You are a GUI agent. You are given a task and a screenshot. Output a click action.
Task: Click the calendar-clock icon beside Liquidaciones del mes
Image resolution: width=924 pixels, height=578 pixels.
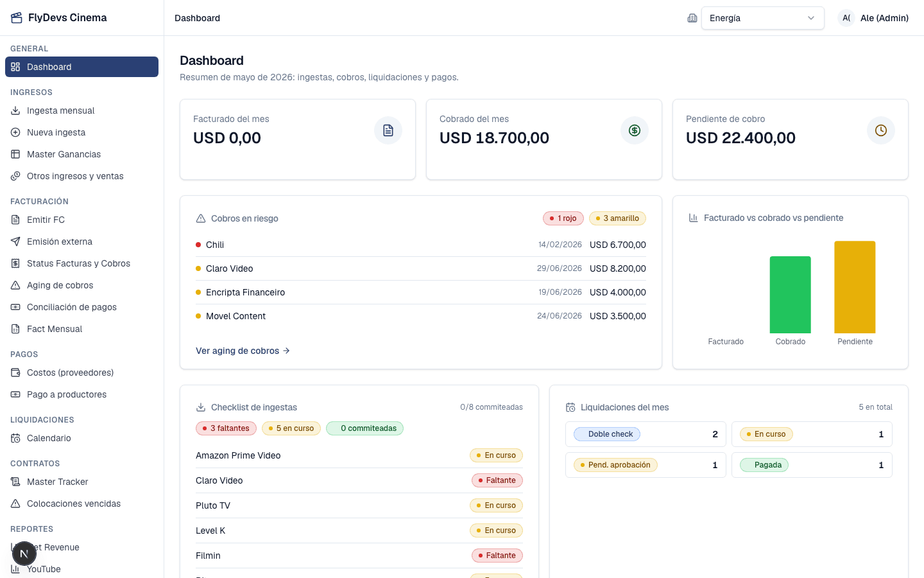[x=570, y=407]
